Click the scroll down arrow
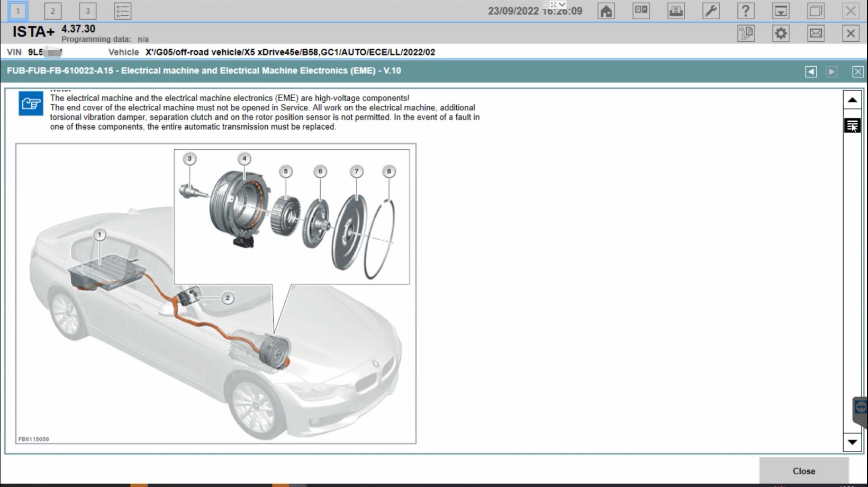Viewport: 868px width, 487px height. (x=852, y=442)
